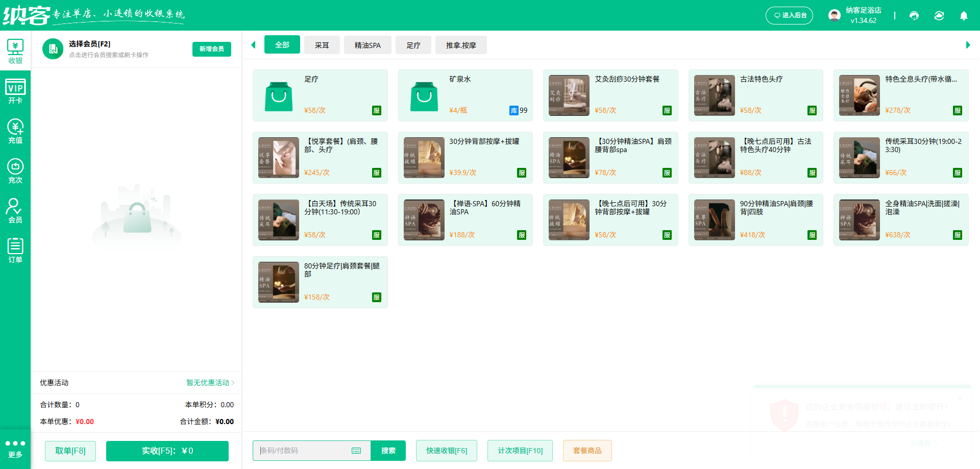The width and height of the screenshot is (980, 469).
Task: Select the 古法特色头疗 product thumbnail
Action: click(715, 95)
